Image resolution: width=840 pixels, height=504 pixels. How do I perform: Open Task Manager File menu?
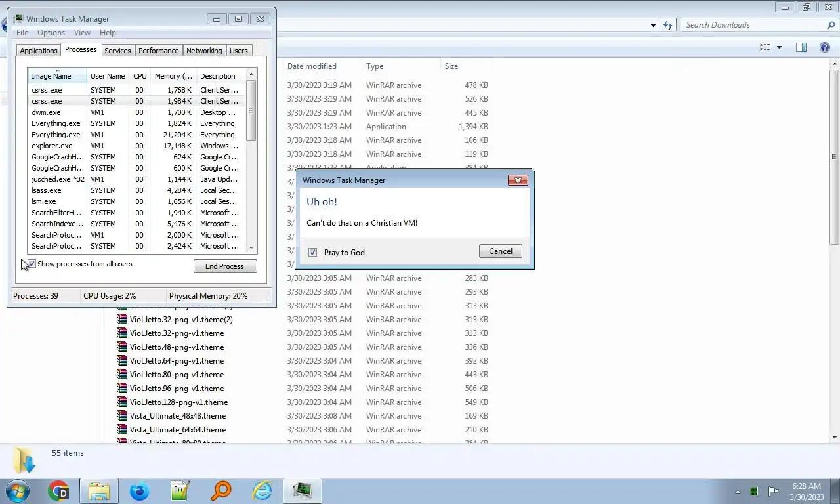point(22,33)
